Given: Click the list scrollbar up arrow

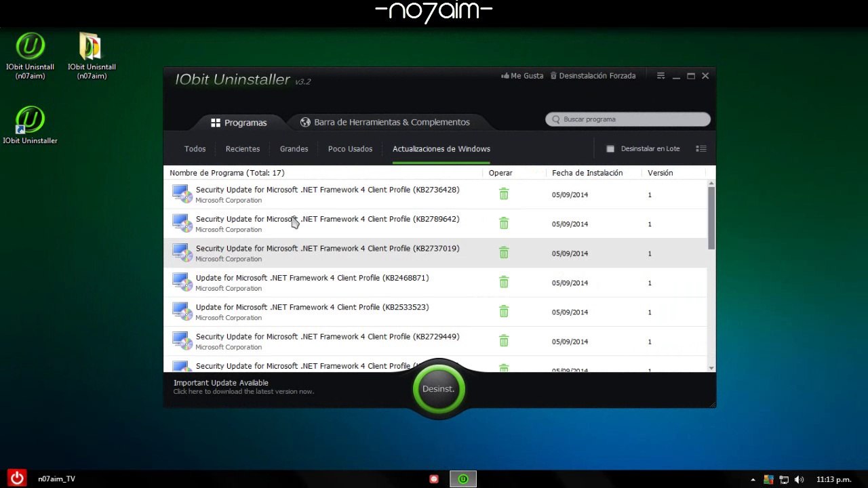Looking at the screenshot, I should click(x=711, y=183).
